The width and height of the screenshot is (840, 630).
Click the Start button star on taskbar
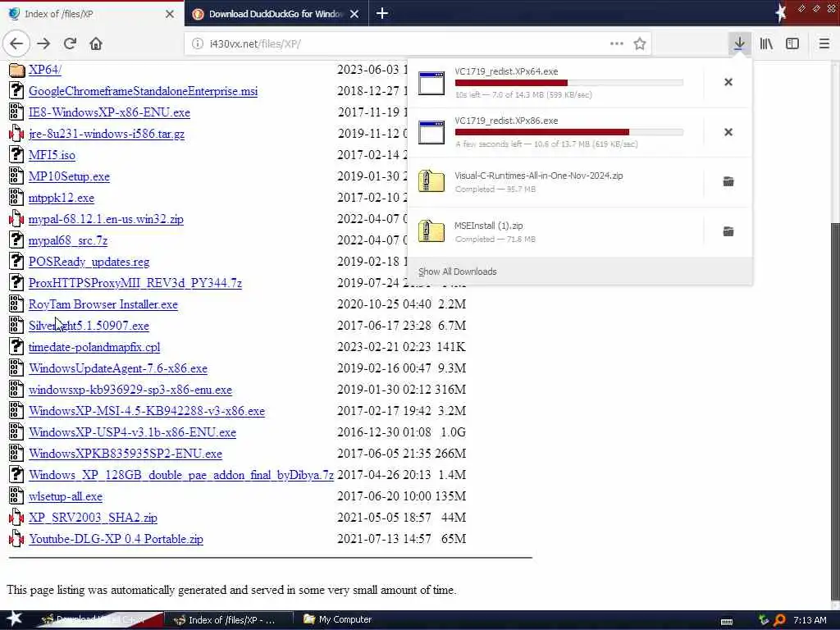[14, 619]
